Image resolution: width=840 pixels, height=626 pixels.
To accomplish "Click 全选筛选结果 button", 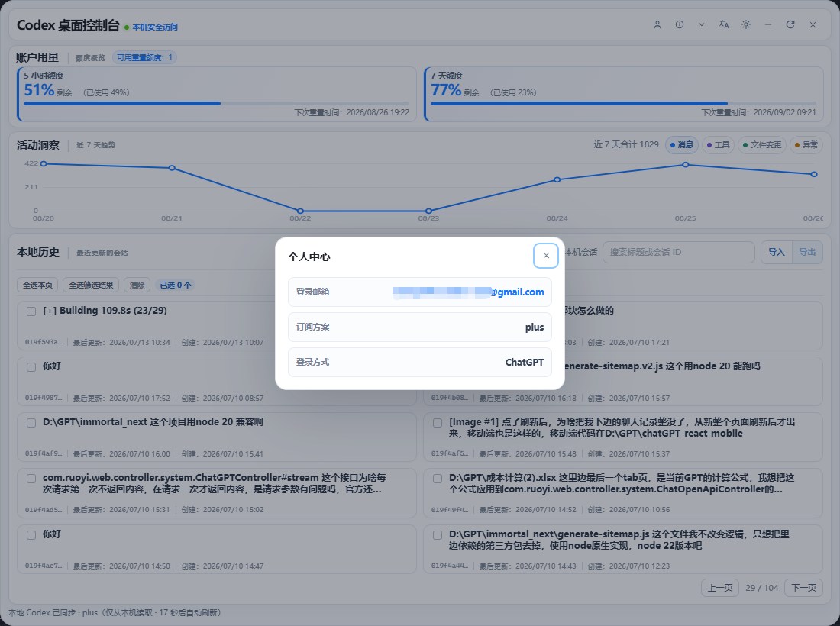I will tap(91, 285).
